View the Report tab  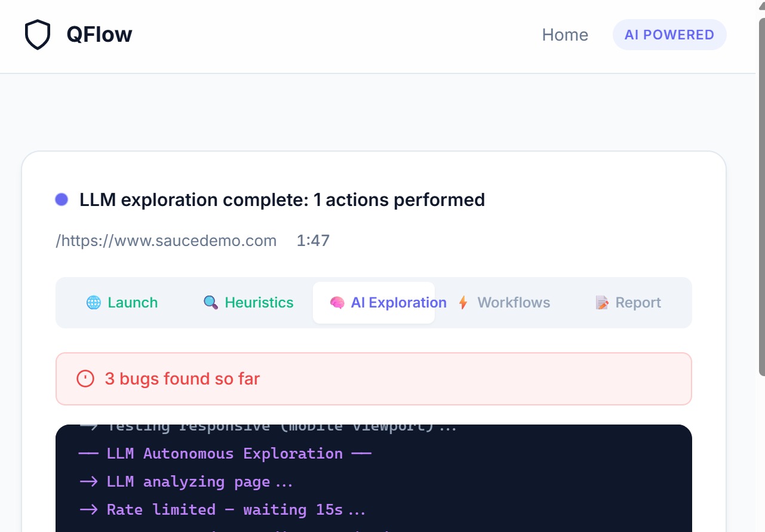pos(628,303)
